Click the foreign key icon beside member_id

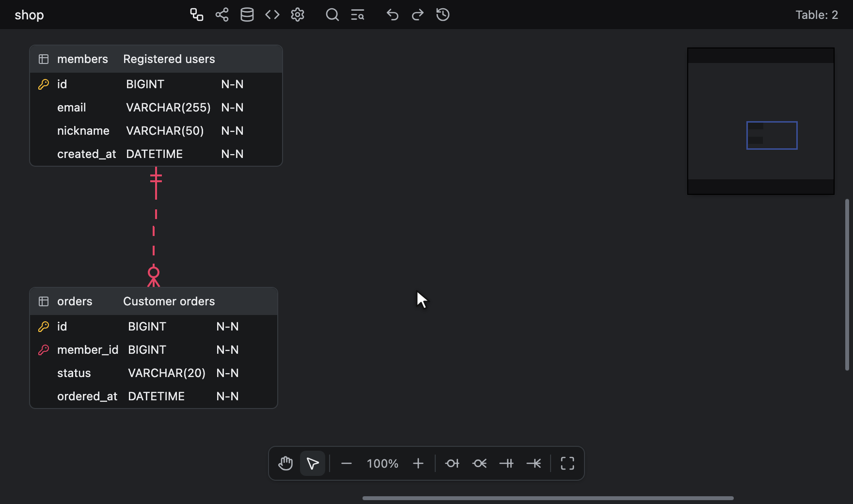pos(44,350)
